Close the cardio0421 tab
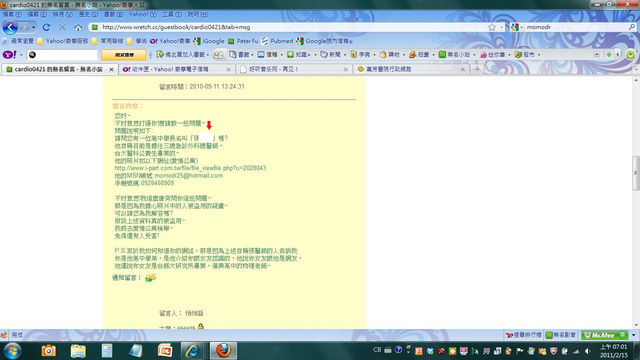Screen dimensions: 640x360 pyautogui.click(x=111, y=69)
